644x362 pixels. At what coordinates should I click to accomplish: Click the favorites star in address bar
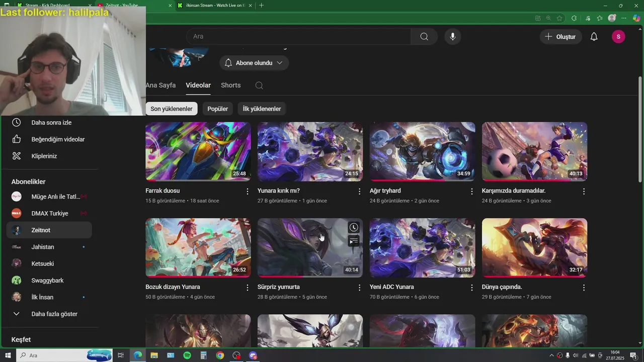coord(559,18)
